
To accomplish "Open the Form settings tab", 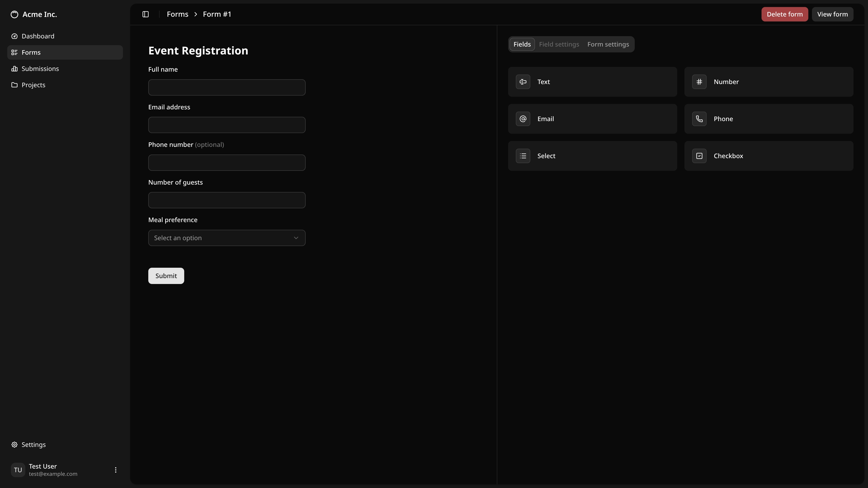I will (x=608, y=44).
